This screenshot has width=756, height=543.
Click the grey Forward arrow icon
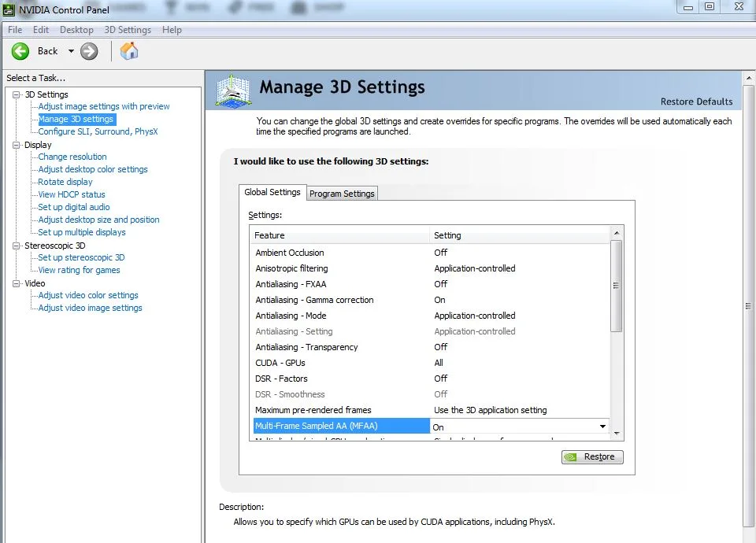[89, 51]
